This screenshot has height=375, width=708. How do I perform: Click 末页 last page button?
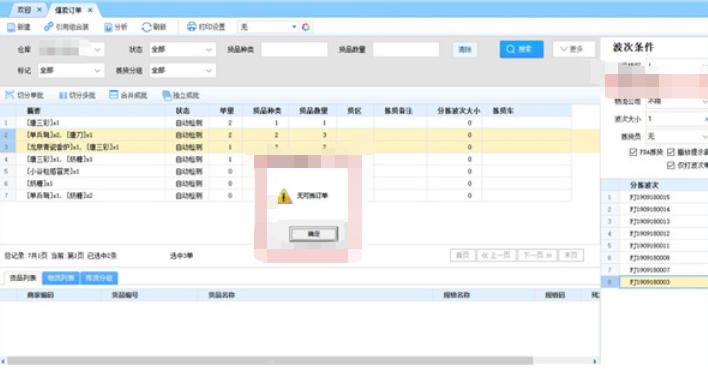(571, 255)
